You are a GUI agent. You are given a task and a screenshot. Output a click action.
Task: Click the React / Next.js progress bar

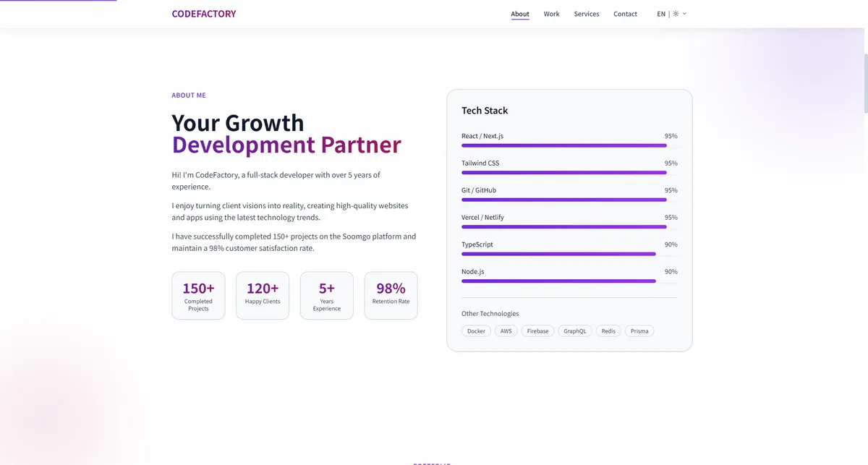pos(564,145)
